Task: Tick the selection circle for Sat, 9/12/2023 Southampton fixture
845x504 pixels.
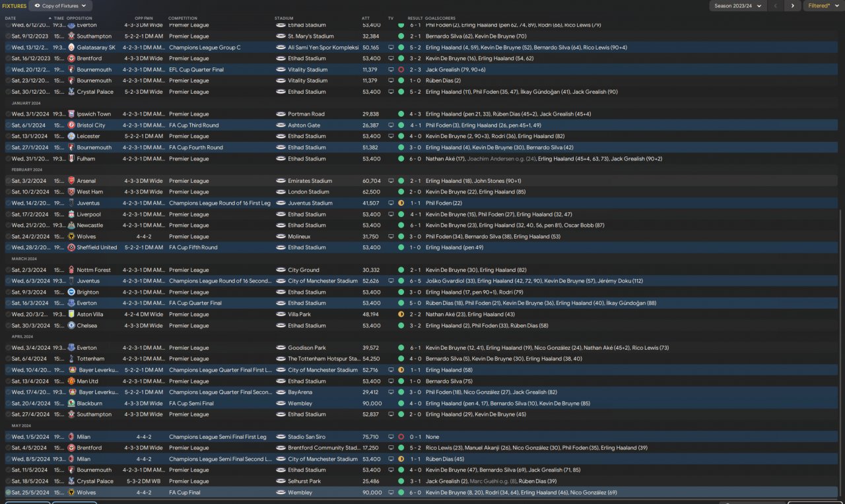Action: point(8,36)
